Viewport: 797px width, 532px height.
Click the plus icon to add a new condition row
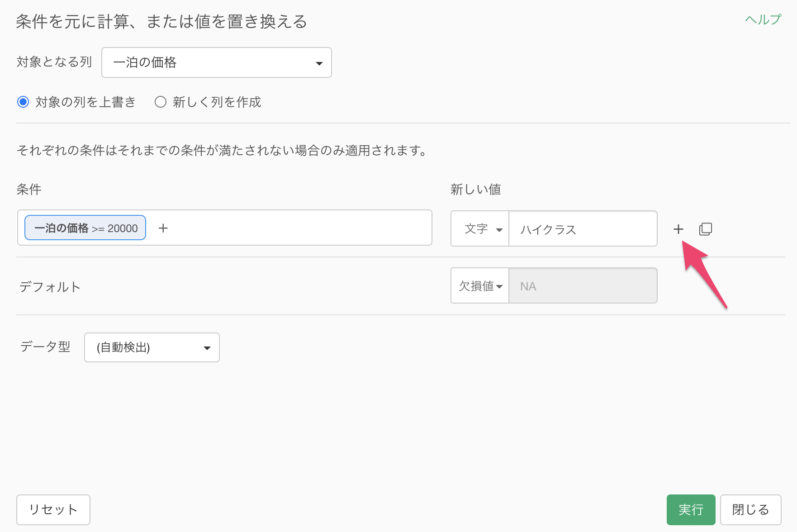click(678, 229)
